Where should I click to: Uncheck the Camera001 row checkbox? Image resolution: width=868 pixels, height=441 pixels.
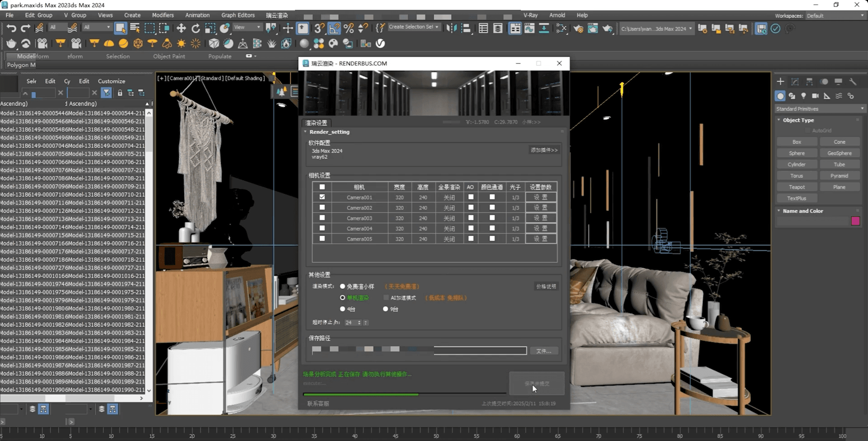(x=322, y=197)
